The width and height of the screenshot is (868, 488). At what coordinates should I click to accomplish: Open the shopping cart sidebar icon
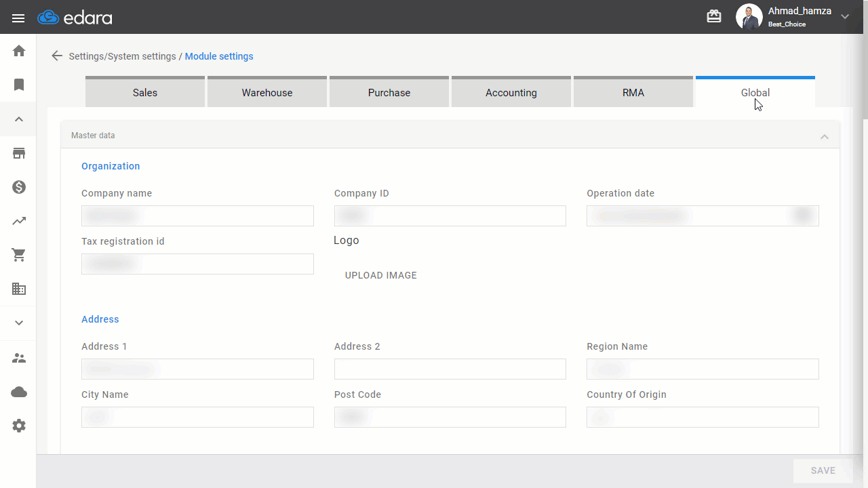click(19, 256)
